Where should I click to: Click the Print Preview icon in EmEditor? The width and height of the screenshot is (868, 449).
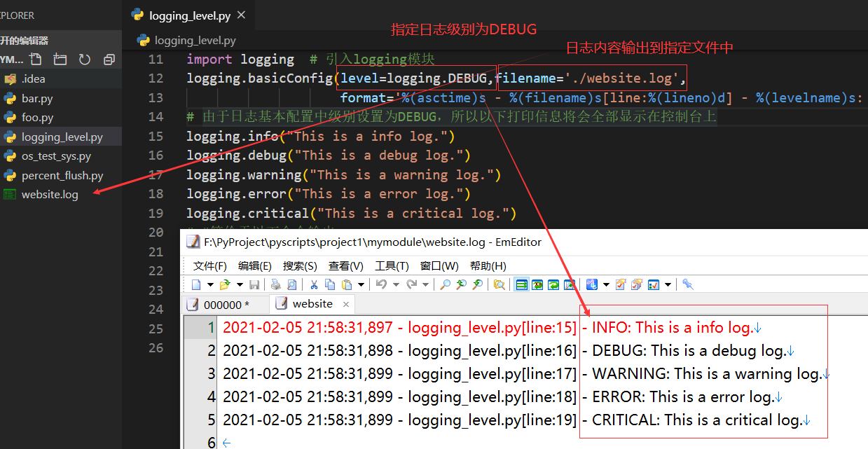[x=291, y=284]
